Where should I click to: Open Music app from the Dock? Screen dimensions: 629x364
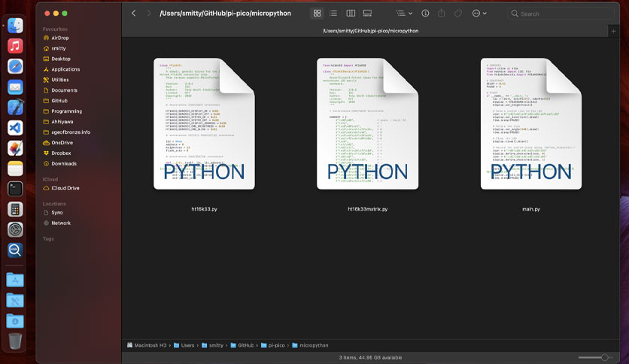coord(15,46)
